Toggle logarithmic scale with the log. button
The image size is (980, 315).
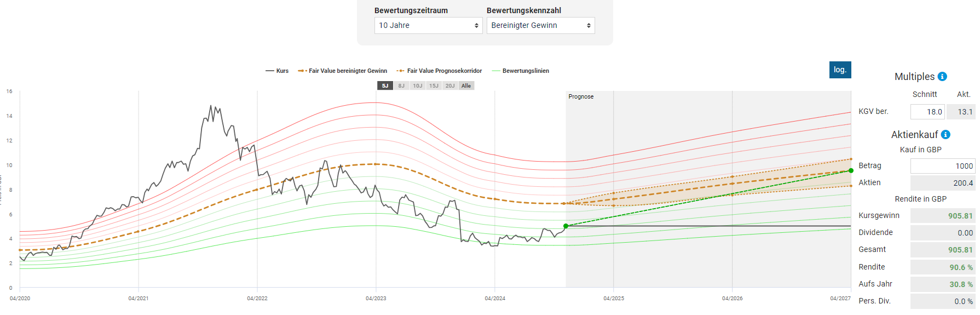[x=840, y=70]
